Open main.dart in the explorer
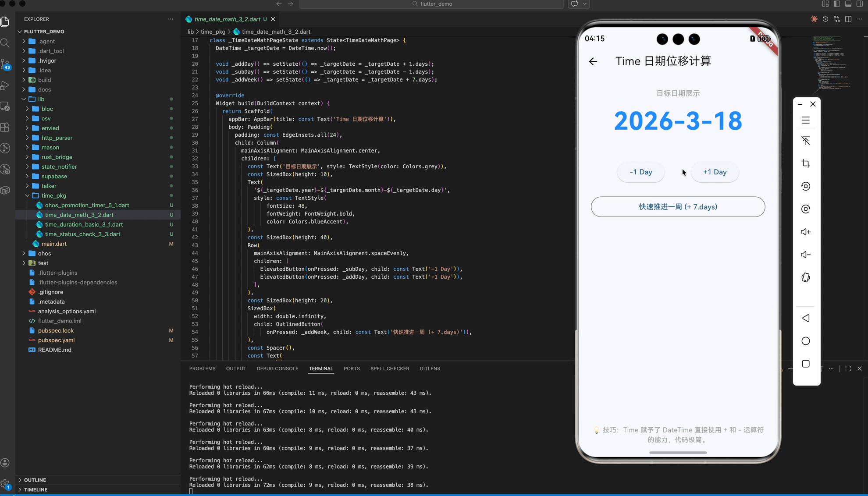The height and width of the screenshot is (496, 868). click(x=54, y=244)
